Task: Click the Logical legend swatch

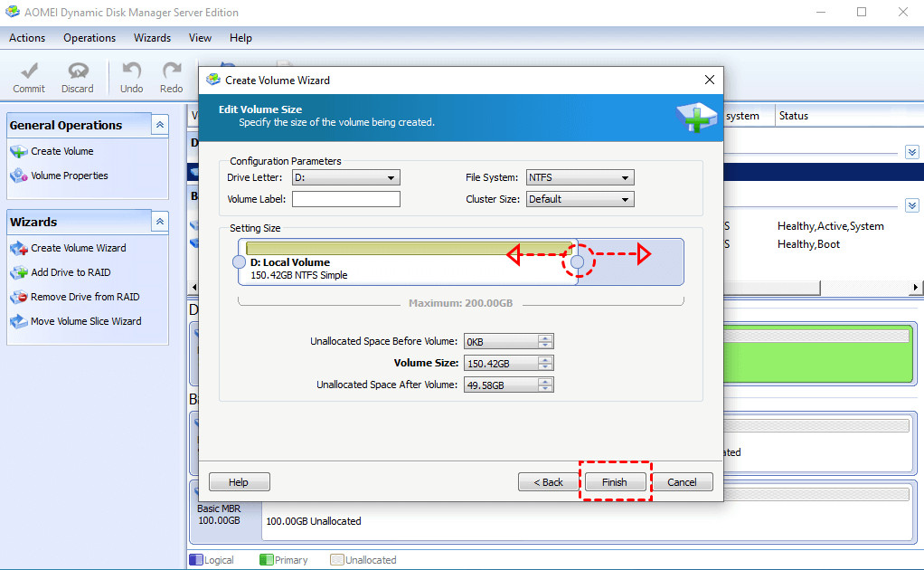Action: (x=196, y=560)
